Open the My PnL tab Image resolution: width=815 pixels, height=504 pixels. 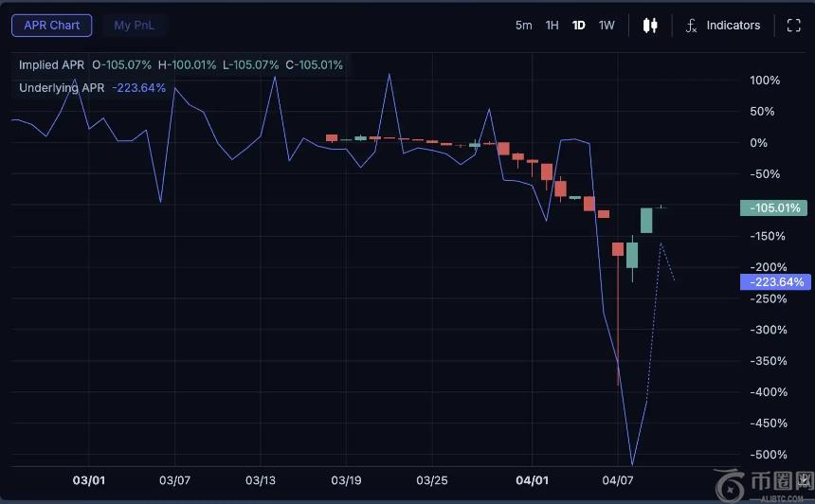tap(134, 26)
